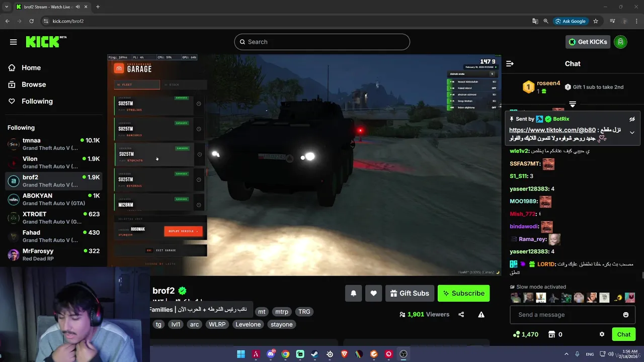The image size is (644, 362).
Task: Click the arc tag
Action: click(x=194, y=324)
